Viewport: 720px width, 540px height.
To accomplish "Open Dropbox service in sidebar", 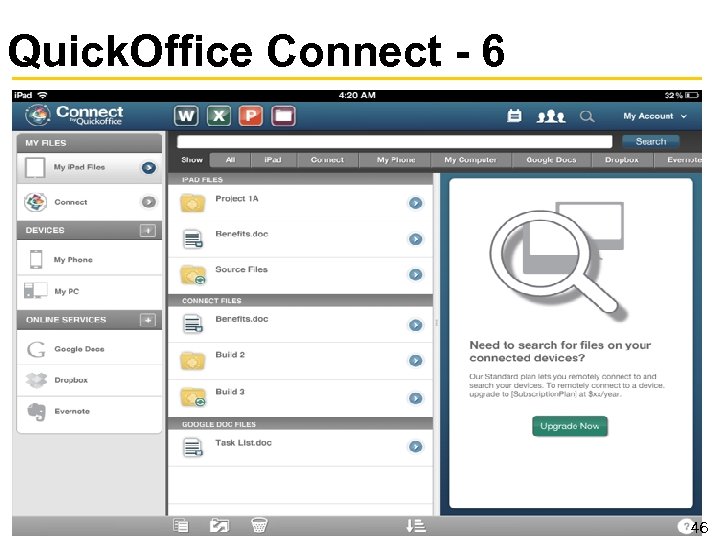I will (x=90, y=380).
